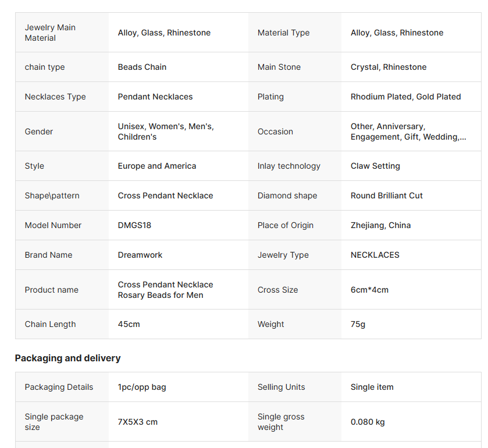Select the 'Single item' selling units value
The width and height of the screenshot is (488, 448).
372,387
